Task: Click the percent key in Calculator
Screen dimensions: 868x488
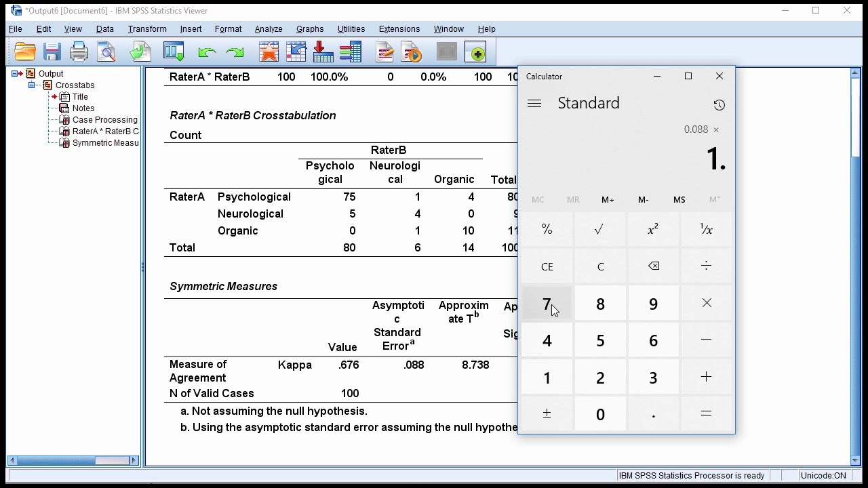Action: tap(547, 230)
